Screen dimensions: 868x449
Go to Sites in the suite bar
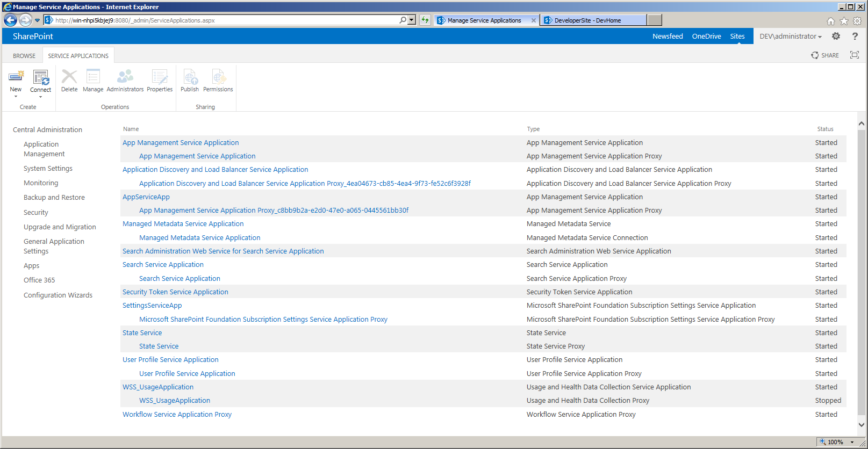point(737,36)
